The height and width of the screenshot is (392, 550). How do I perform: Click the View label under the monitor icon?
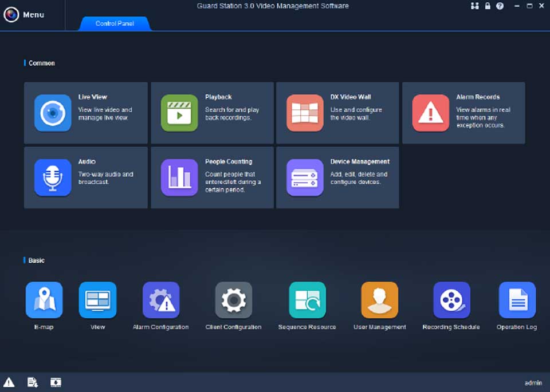(97, 327)
